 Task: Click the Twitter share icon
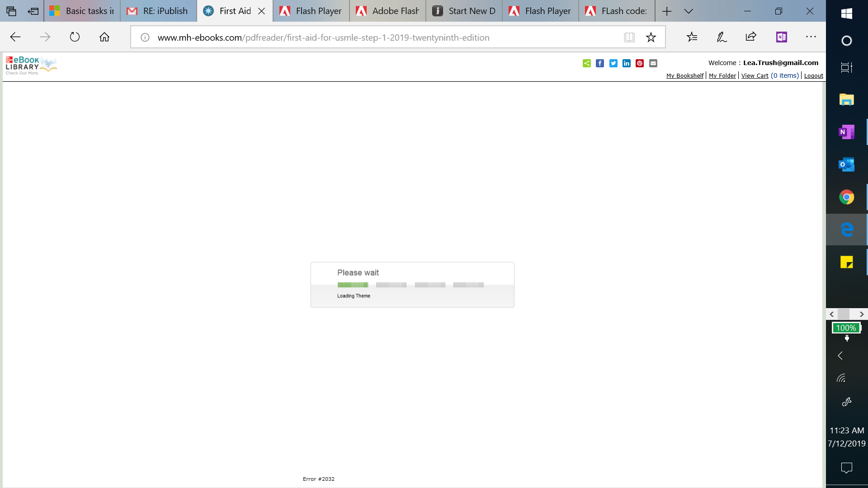point(613,63)
